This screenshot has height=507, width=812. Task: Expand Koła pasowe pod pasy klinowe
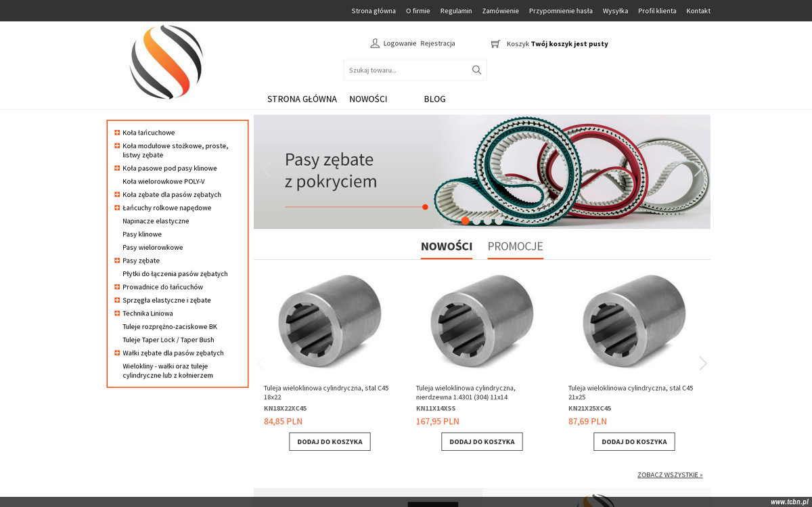click(x=117, y=168)
